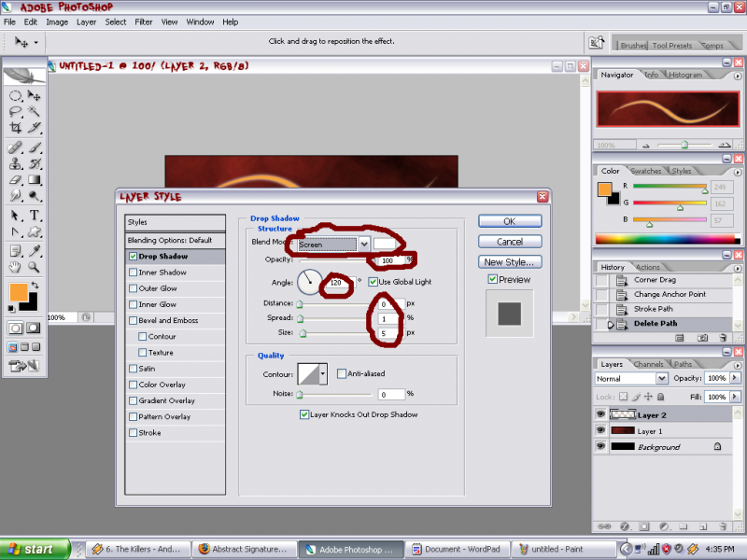Switch to the Actions tab
The height and width of the screenshot is (560, 747).
point(647,267)
